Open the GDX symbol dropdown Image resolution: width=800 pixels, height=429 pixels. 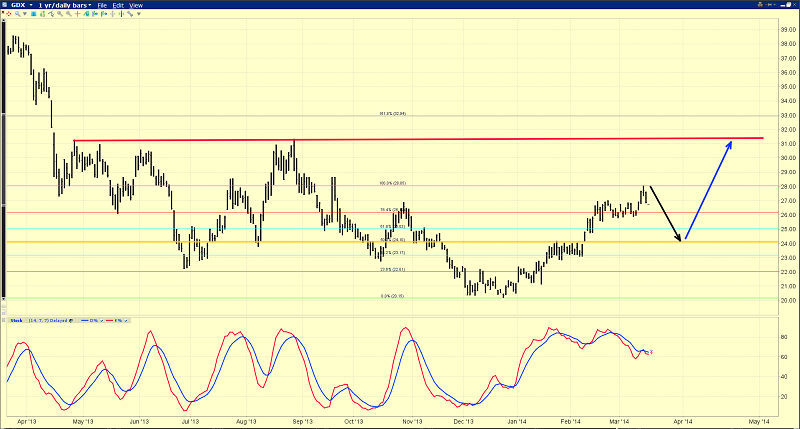pos(30,5)
